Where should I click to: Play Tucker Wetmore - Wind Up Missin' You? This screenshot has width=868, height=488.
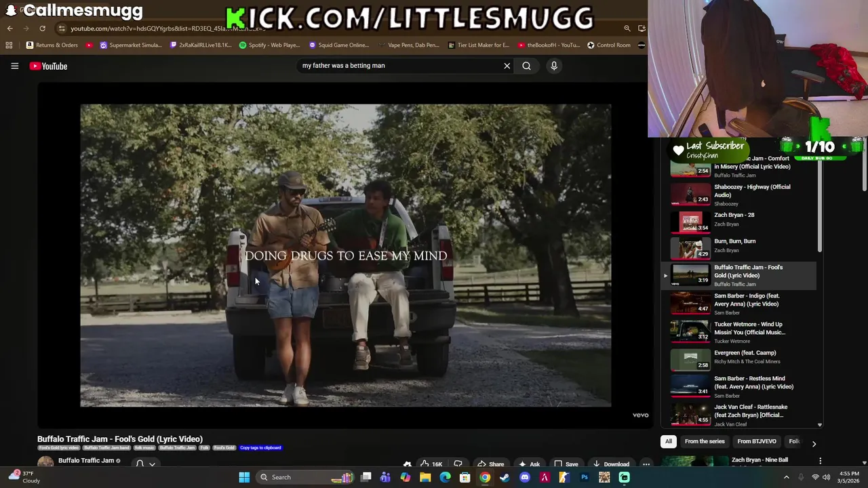tap(739, 333)
